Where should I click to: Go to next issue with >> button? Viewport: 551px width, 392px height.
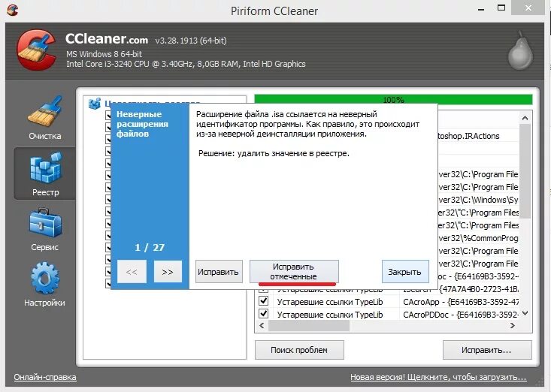point(168,272)
